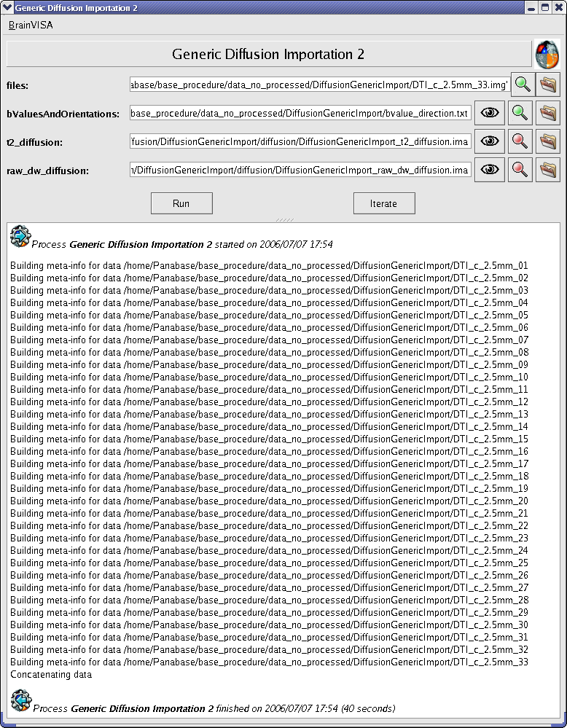Screen dimensions: 567x728
Task: Click red magnifier for t2_diffusion
Action: coord(520,141)
